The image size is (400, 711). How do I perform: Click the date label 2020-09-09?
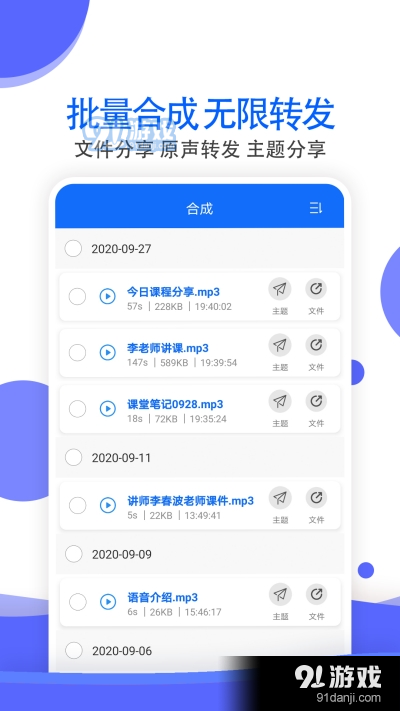click(122, 555)
